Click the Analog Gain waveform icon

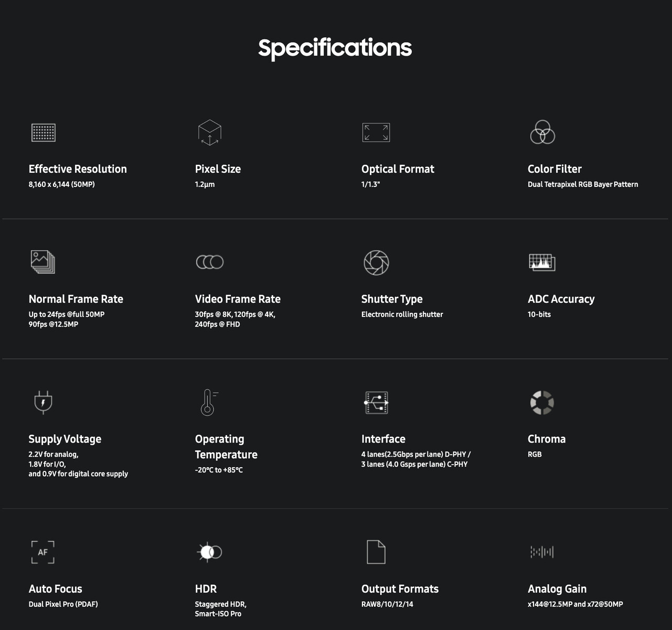point(542,552)
